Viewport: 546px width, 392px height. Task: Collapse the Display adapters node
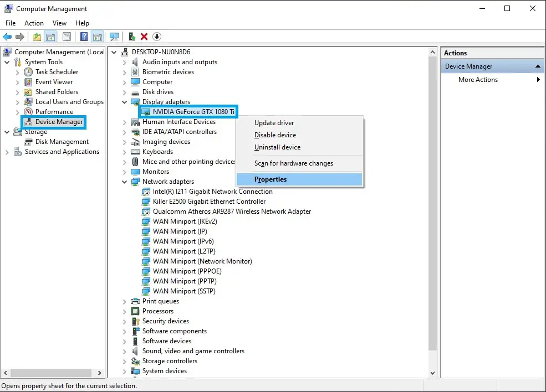[x=124, y=102]
